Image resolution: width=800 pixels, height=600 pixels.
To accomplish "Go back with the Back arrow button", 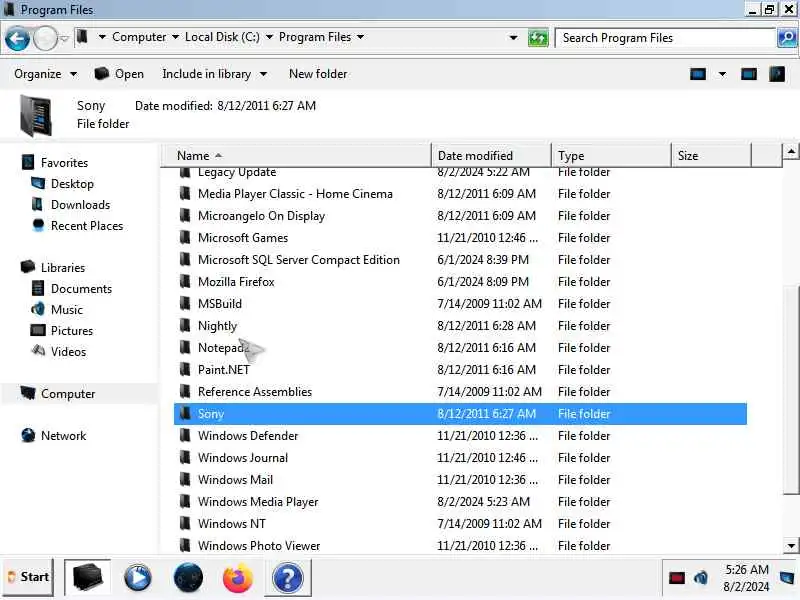I will point(17,39).
